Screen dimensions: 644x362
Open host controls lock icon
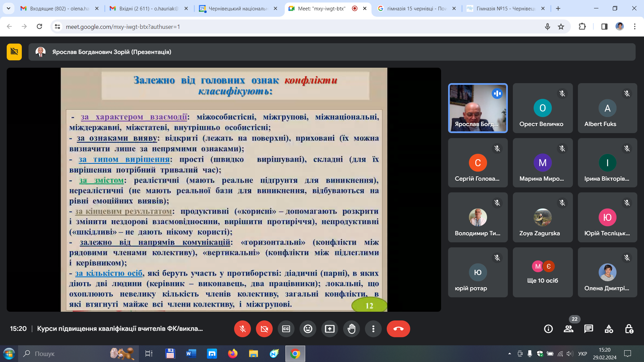(x=629, y=329)
